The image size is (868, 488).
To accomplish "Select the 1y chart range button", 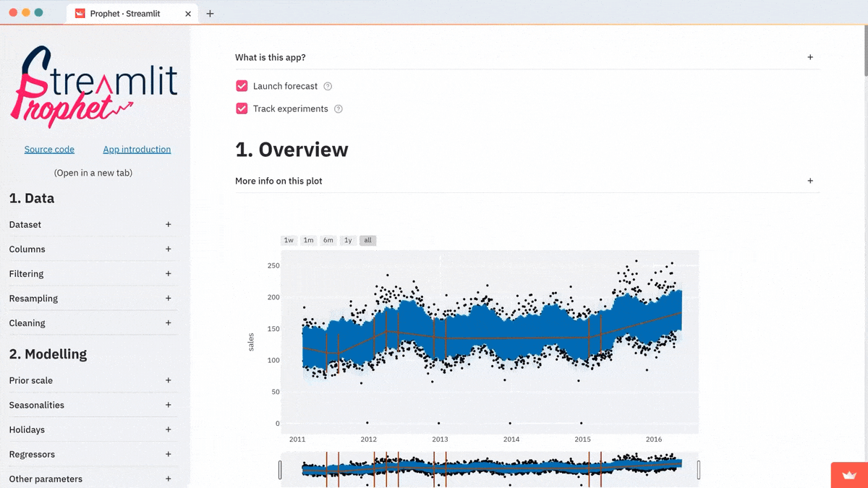I will click(x=347, y=240).
